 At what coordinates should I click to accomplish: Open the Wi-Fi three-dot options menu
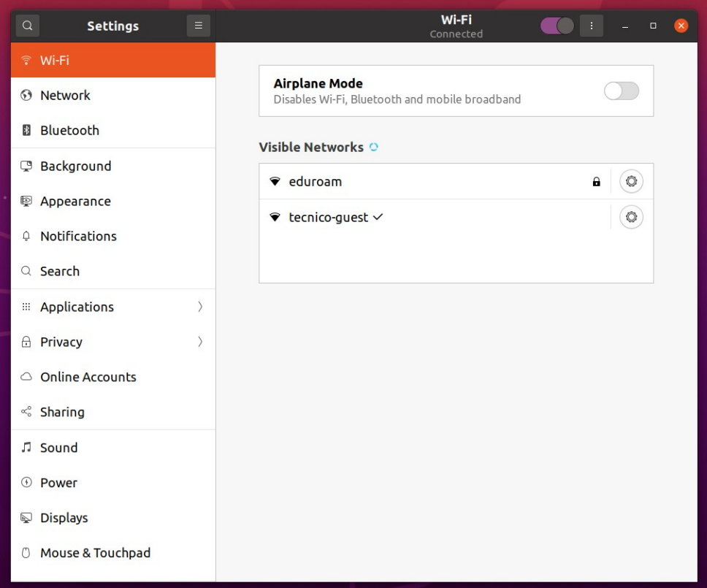coord(591,26)
